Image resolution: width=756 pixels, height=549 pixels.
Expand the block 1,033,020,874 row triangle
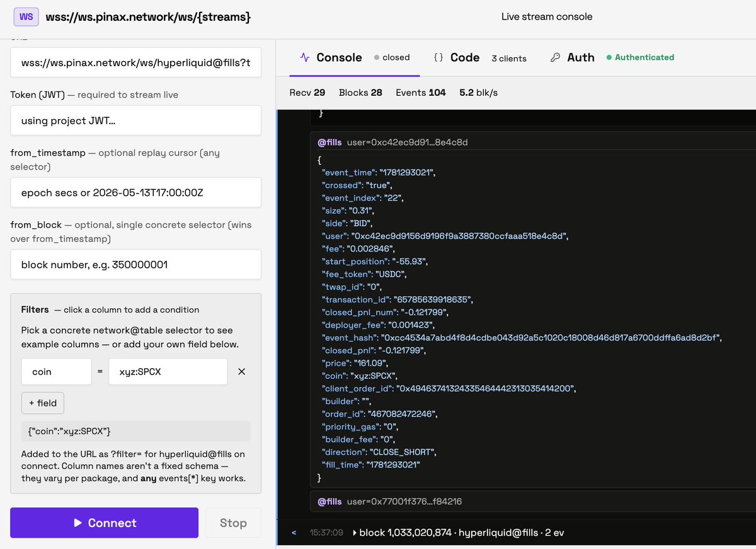[355, 533]
